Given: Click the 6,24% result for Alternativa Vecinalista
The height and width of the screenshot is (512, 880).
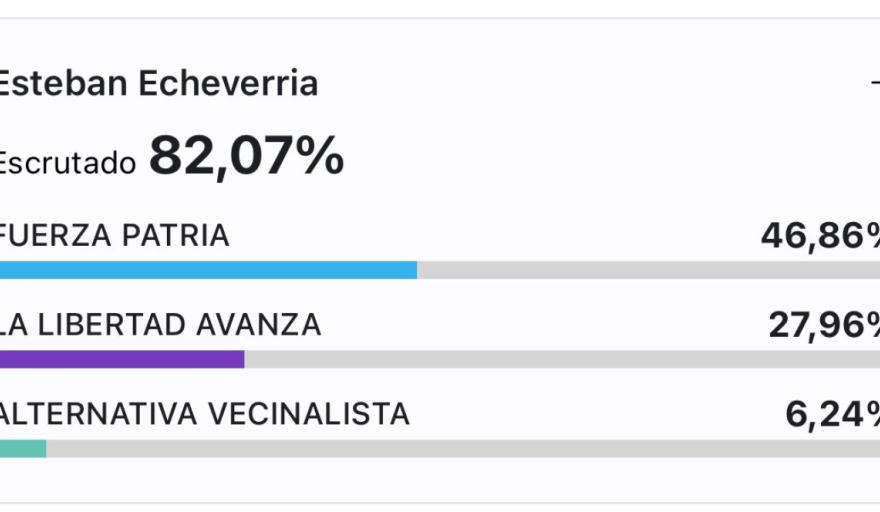Looking at the screenshot, I should (832, 413).
